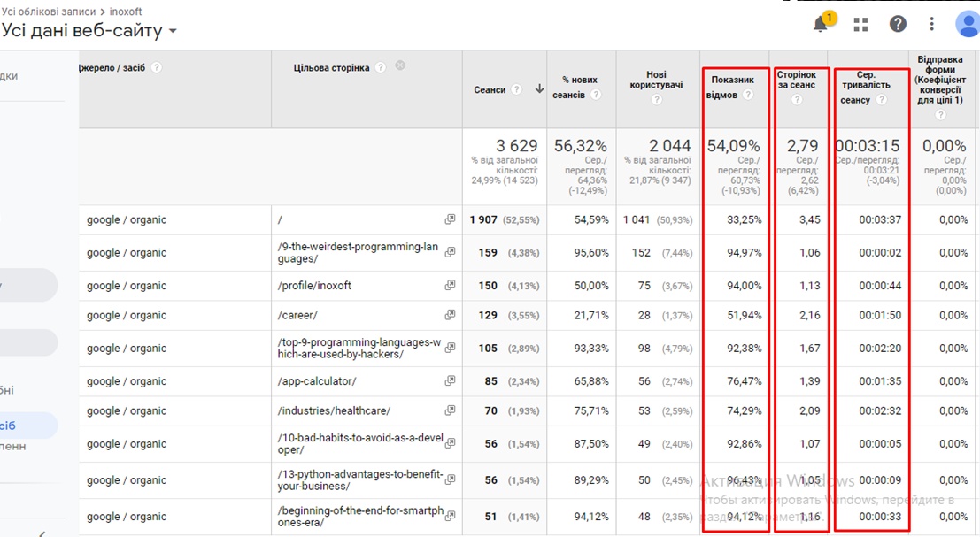The height and width of the screenshot is (537, 980).
Task: Select the "/career/" landing page text
Action: point(297,315)
